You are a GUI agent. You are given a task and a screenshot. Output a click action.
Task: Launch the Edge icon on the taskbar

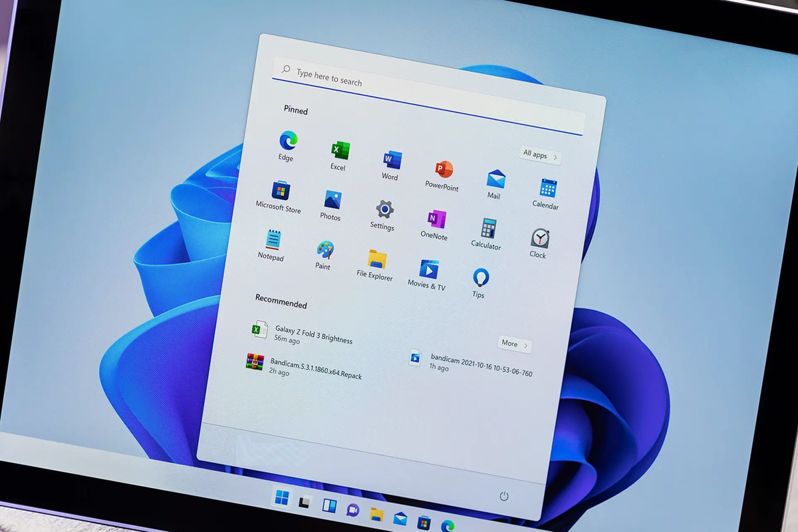click(x=448, y=526)
